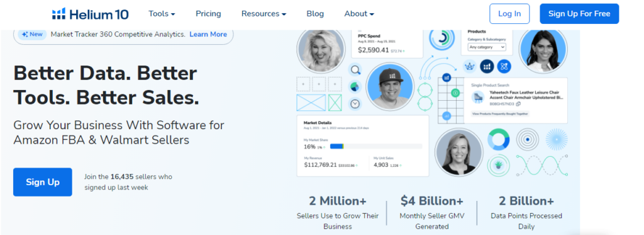Go to the Pricing page

[208, 14]
